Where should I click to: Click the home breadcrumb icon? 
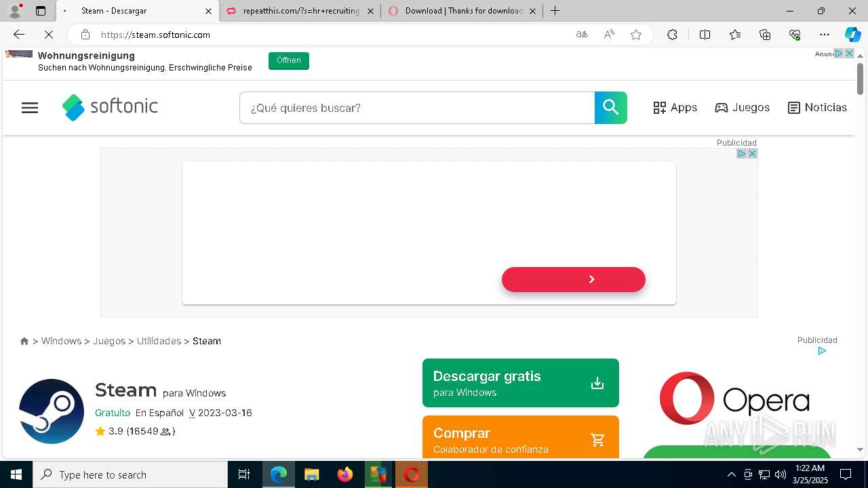tap(24, 341)
